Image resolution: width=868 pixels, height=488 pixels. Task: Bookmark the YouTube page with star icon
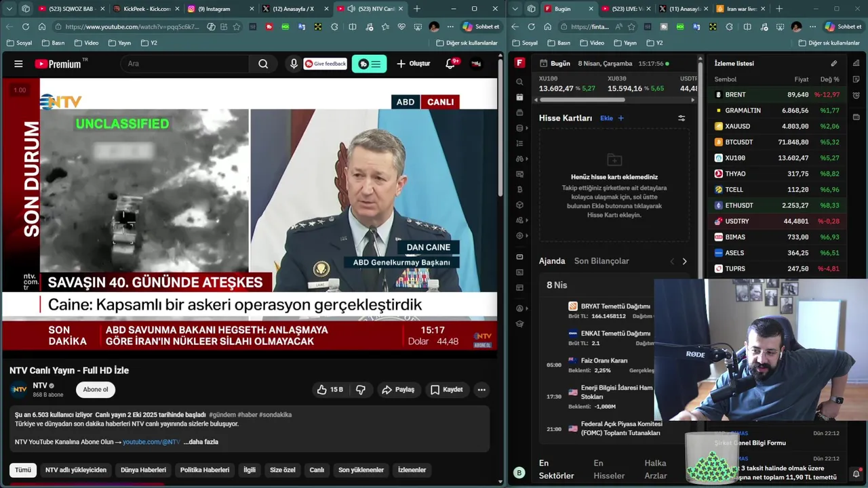point(237,26)
